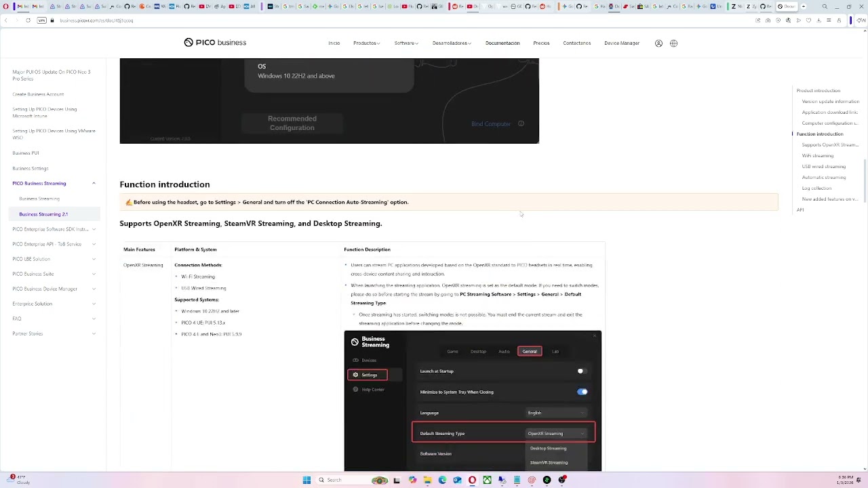Open Outlook from the taskbar
The image size is (868, 488).
(x=457, y=480)
